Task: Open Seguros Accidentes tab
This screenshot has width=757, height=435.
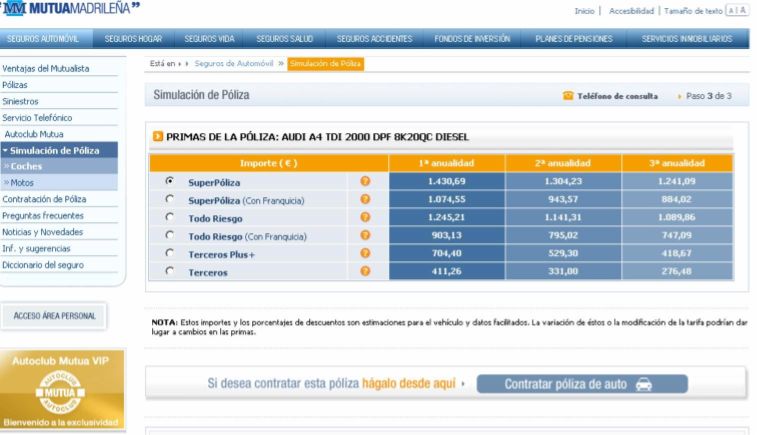Action: click(x=375, y=39)
